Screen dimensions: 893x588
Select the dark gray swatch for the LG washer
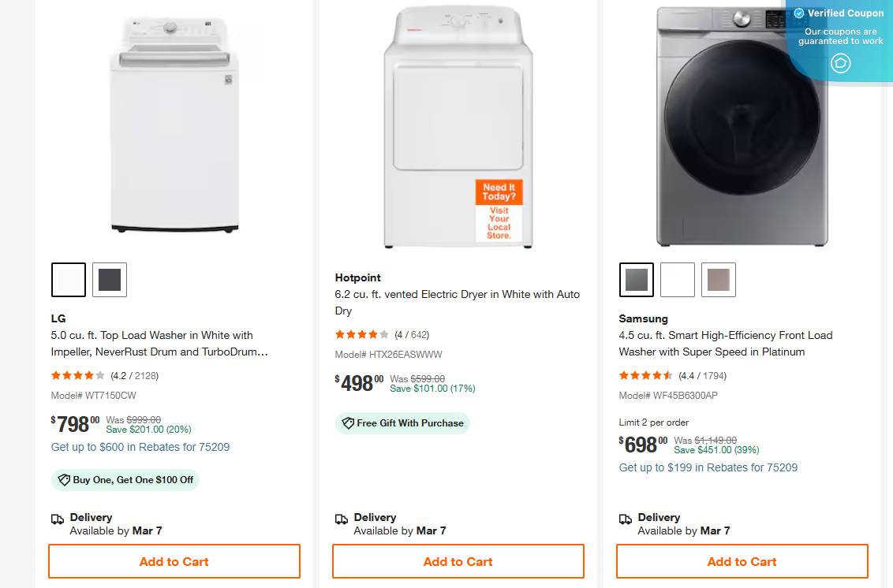(110, 280)
